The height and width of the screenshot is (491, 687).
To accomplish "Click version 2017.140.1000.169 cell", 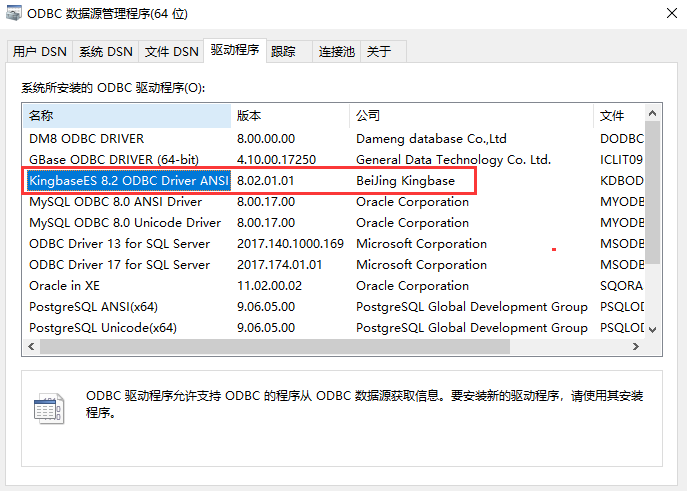I will tap(290, 244).
